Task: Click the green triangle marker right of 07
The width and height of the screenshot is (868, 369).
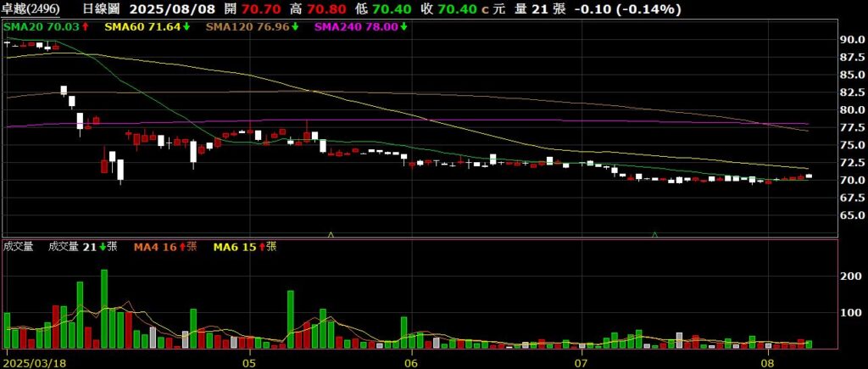Action: point(654,233)
